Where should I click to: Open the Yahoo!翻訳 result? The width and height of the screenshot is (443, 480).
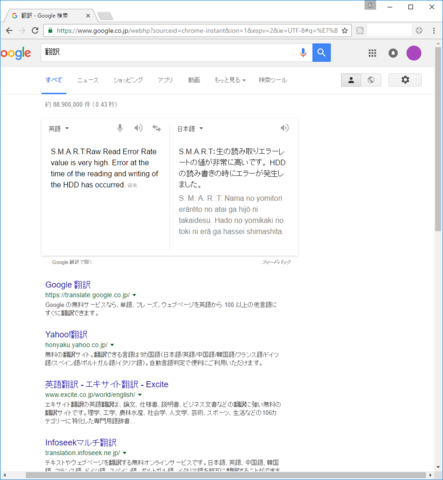tap(66, 334)
